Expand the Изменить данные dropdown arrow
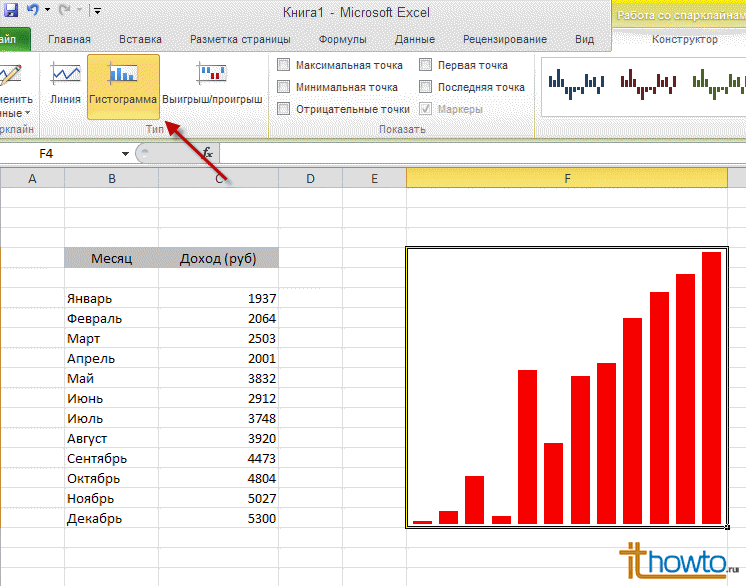The image size is (746, 586). pos(27,113)
